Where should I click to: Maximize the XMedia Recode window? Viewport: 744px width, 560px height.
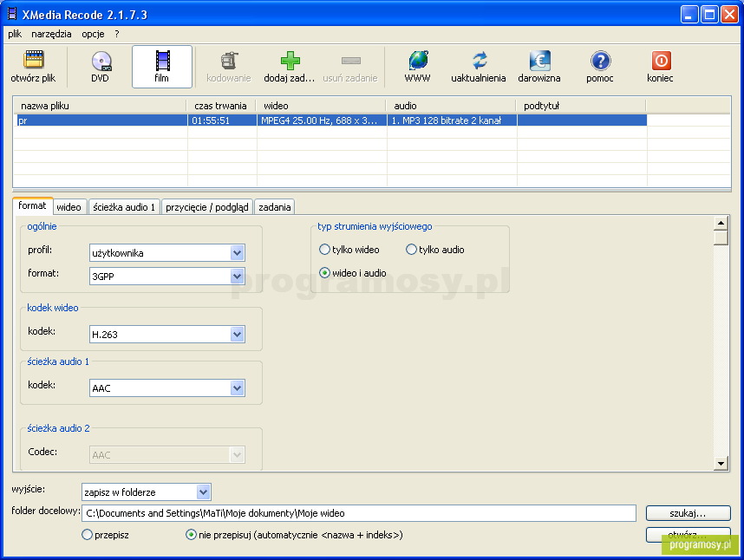[710, 14]
